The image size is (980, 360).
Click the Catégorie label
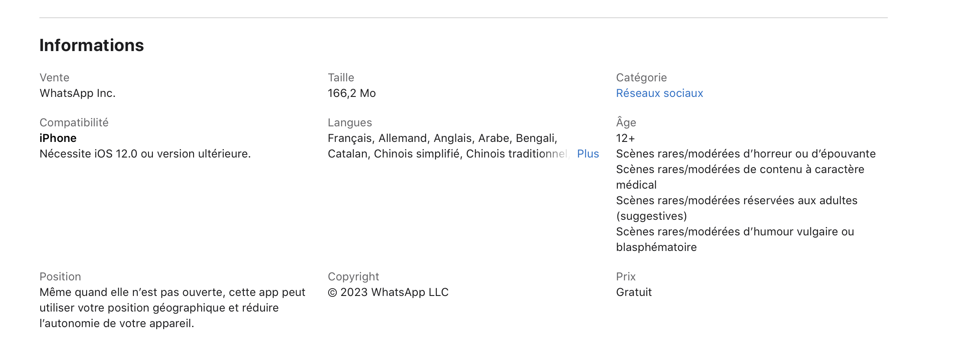641,77
